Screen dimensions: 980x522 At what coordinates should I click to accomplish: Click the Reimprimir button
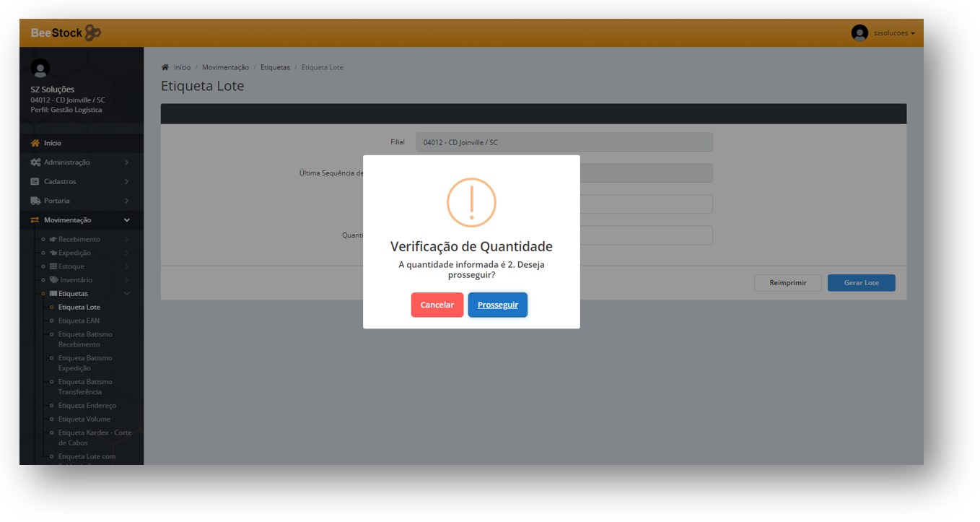pyautogui.click(x=787, y=283)
